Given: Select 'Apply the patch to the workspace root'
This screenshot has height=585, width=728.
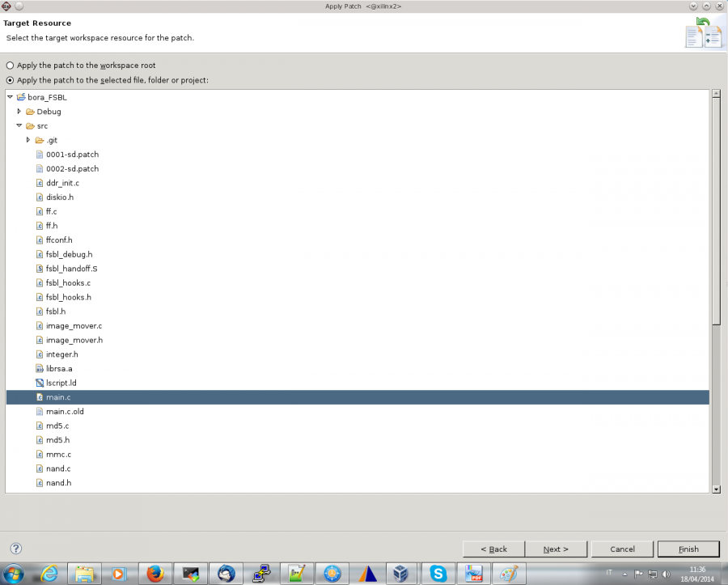Looking at the screenshot, I should 10,66.
